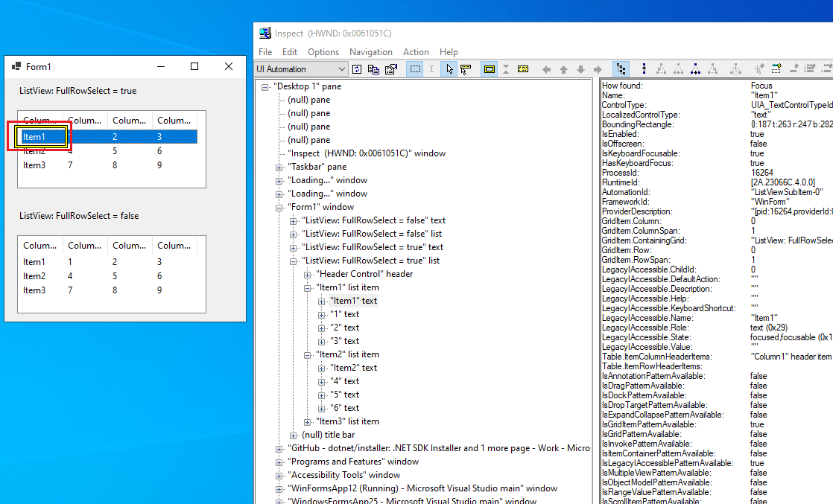Open the Navigation menu
The height and width of the screenshot is (504, 833).
(x=370, y=51)
